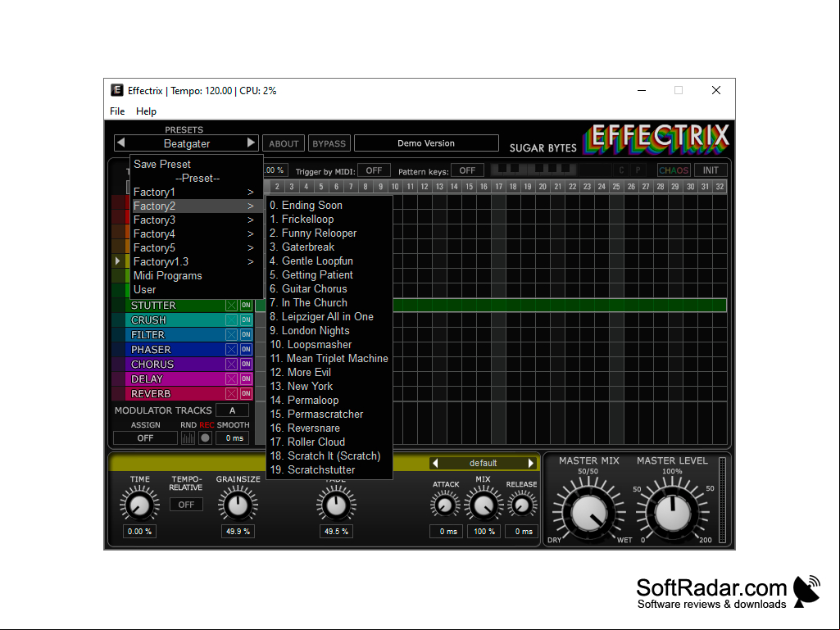Click the SMOOTH 0 ms value field

click(234, 438)
